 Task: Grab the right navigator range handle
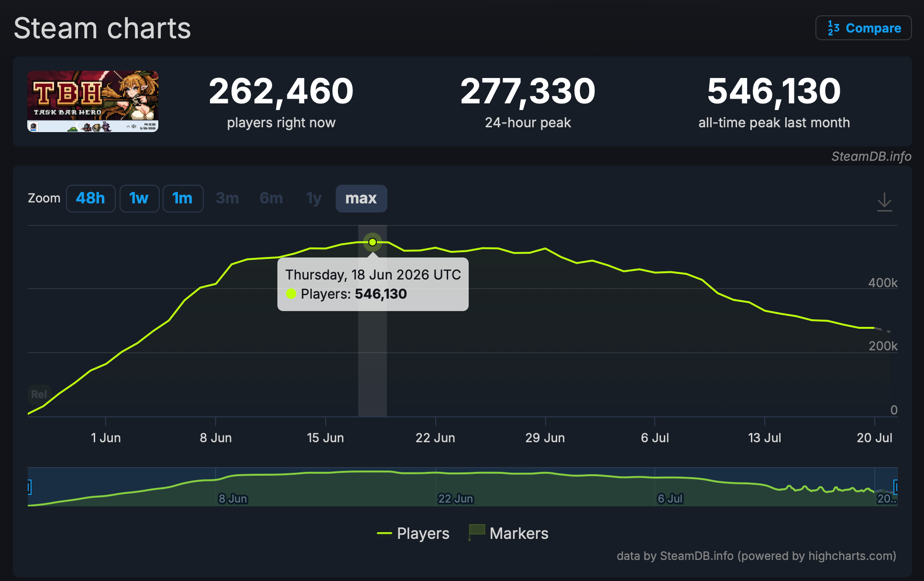[x=895, y=487]
